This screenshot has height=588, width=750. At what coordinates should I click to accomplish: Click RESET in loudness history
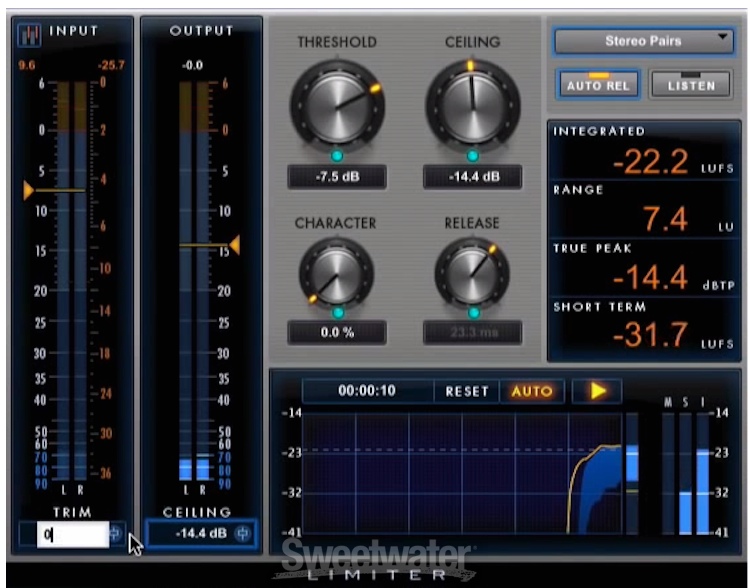click(467, 391)
